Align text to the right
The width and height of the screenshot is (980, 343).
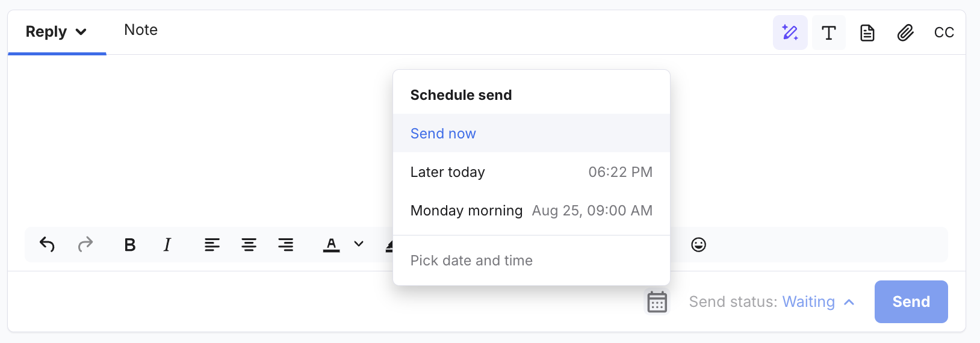(x=286, y=245)
